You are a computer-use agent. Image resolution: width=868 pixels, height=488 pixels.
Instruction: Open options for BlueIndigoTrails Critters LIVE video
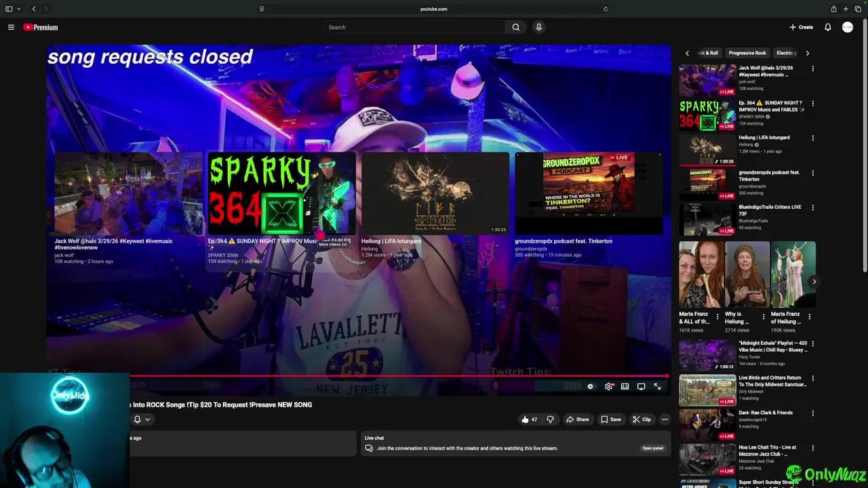(x=812, y=207)
